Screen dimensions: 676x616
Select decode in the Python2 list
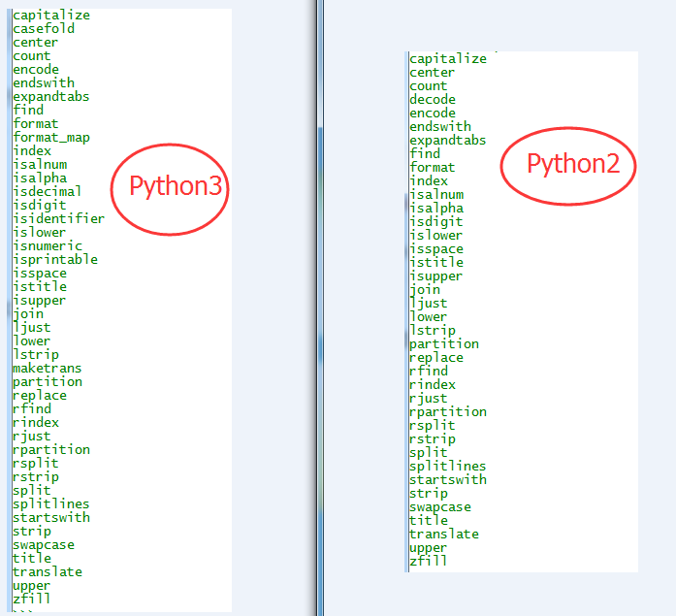point(433,99)
